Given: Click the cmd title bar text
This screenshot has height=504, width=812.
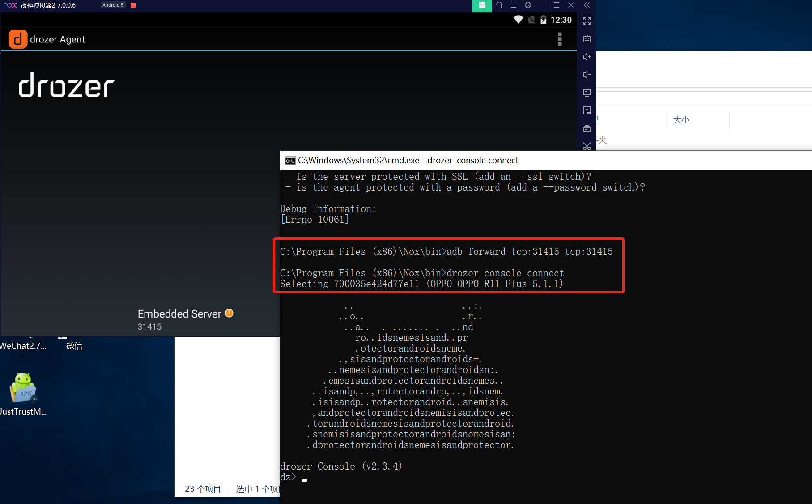Looking at the screenshot, I should (x=408, y=161).
